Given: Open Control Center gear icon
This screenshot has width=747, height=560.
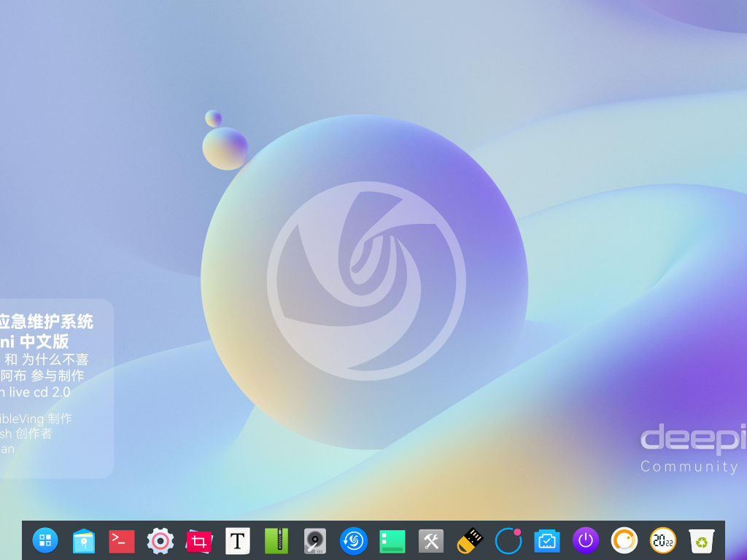Looking at the screenshot, I should click(160, 541).
